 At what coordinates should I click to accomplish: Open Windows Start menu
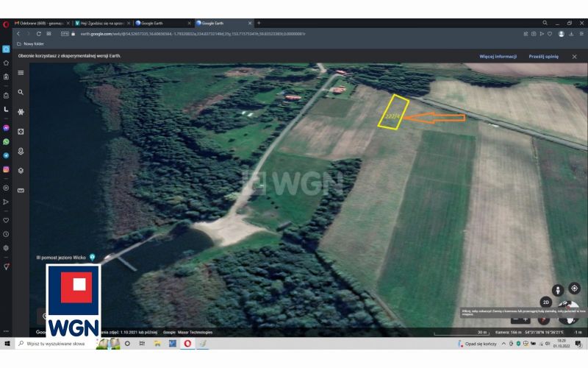pyautogui.click(x=7, y=344)
